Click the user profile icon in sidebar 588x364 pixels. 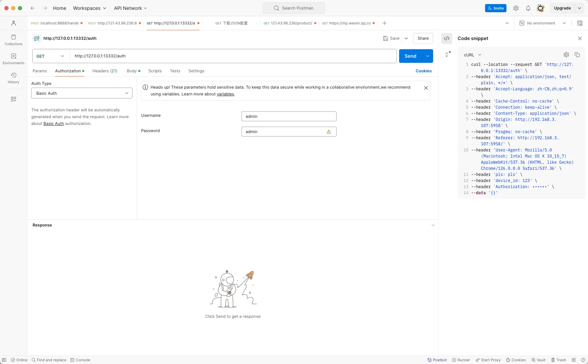pyautogui.click(x=14, y=23)
